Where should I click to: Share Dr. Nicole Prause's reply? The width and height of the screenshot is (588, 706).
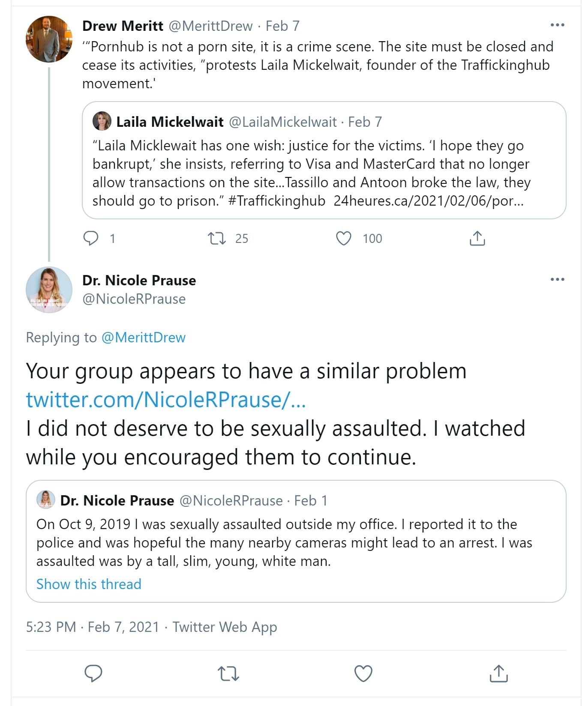pos(498,673)
